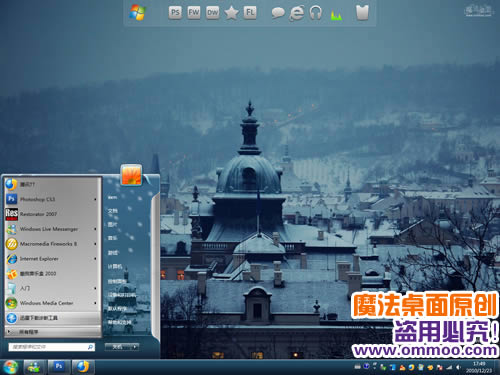
Task: Open Internet Explorer from top dock
Action: coord(297,13)
